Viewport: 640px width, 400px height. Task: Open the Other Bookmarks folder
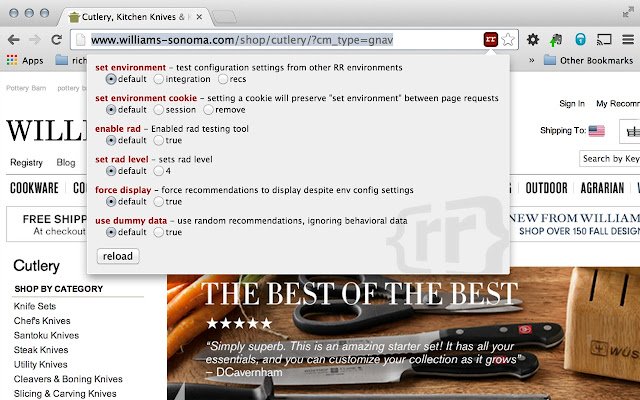click(589, 60)
